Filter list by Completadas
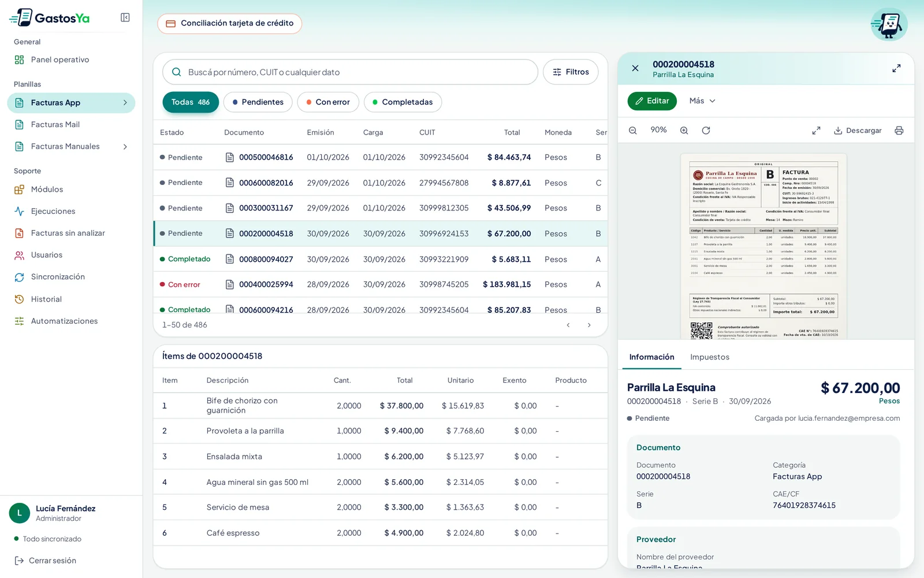 pos(403,102)
